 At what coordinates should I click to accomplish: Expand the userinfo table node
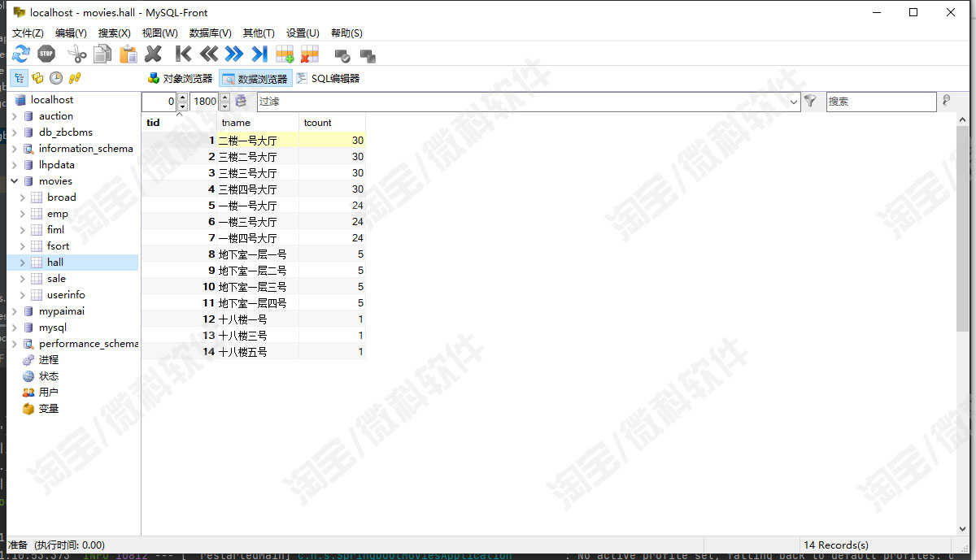pyautogui.click(x=22, y=295)
